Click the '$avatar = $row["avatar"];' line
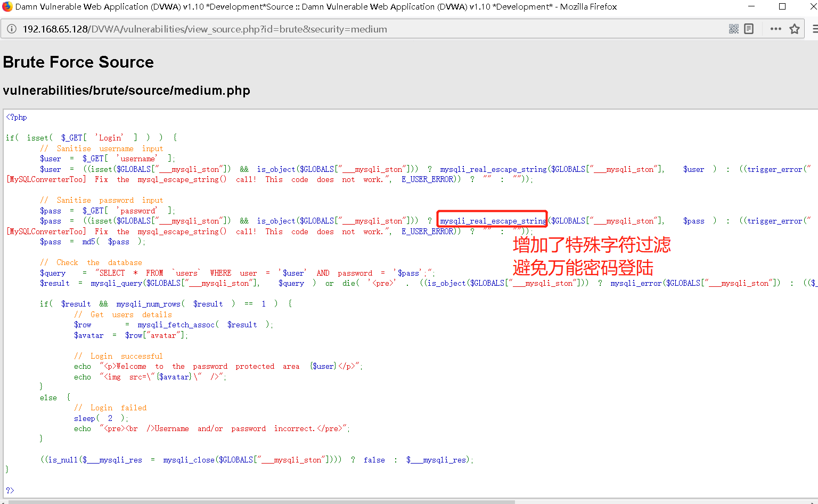The height and width of the screenshot is (504, 818). tap(131, 335)
